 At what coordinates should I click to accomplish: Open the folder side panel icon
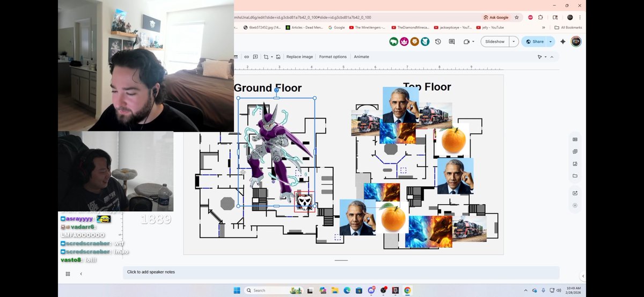(575, 176)
